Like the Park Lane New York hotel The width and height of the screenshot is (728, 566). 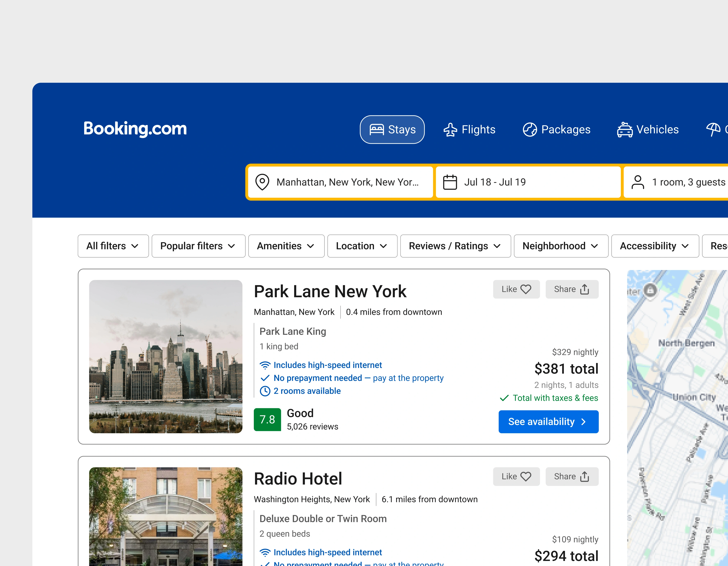click(516, 289)
